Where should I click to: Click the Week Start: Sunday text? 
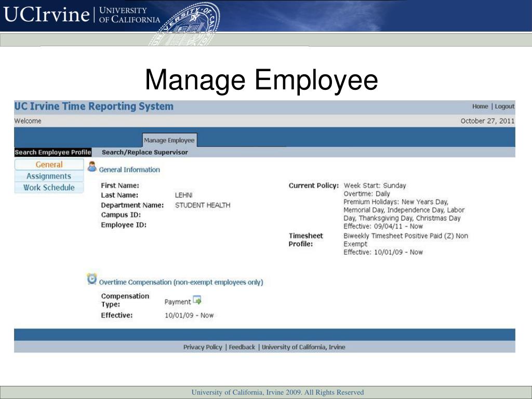click(x=375, y=185)
